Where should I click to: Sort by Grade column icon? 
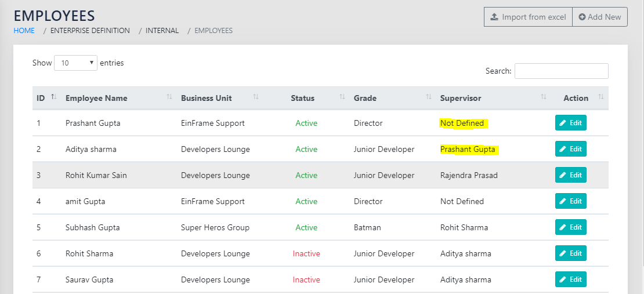tap(429, 97)
